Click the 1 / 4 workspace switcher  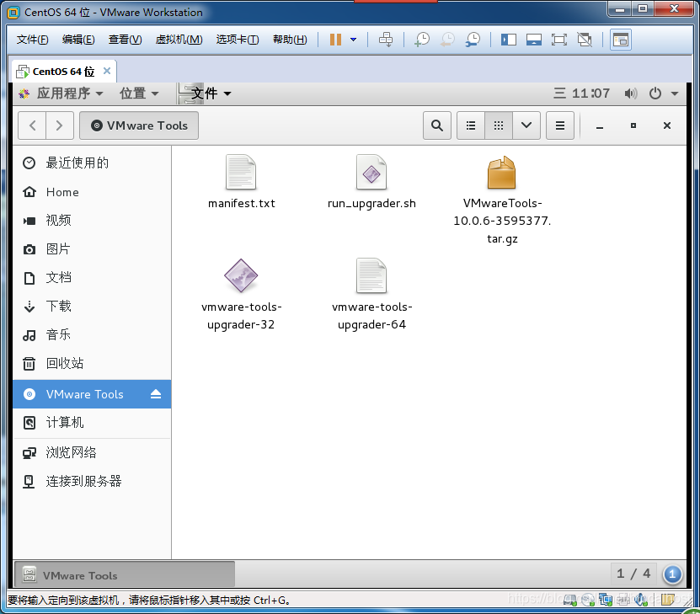tap(633, 574)
